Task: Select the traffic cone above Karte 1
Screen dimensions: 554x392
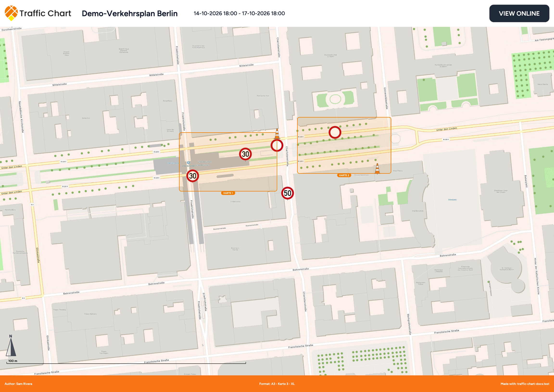Action: click(x=277, y=134)
